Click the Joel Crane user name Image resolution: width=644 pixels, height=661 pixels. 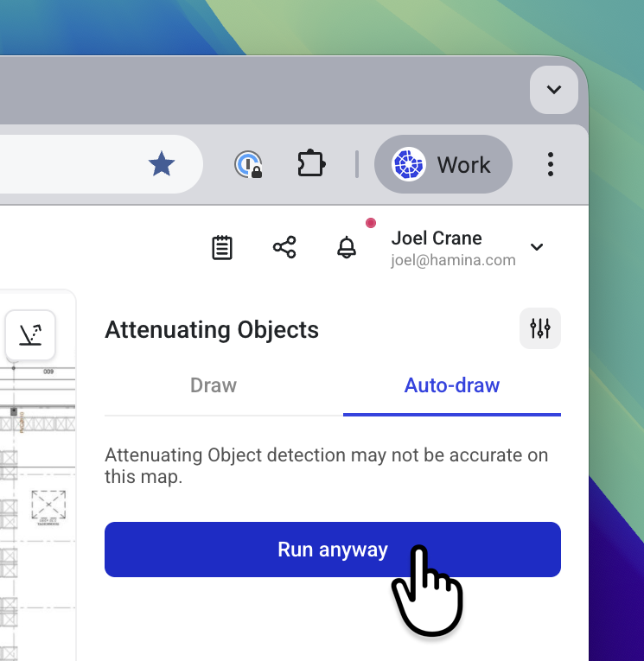[x=437, y=238]
